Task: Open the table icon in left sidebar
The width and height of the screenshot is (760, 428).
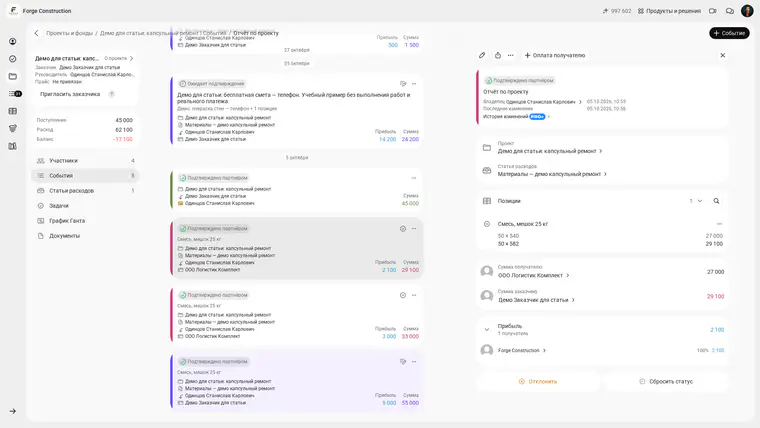Action: pyautogui.click(x=13, y=111)
